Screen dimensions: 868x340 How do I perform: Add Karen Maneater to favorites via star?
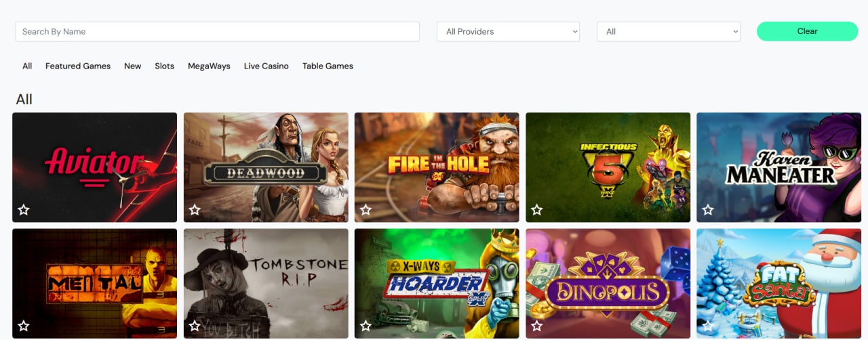click(x=708, y=210)
